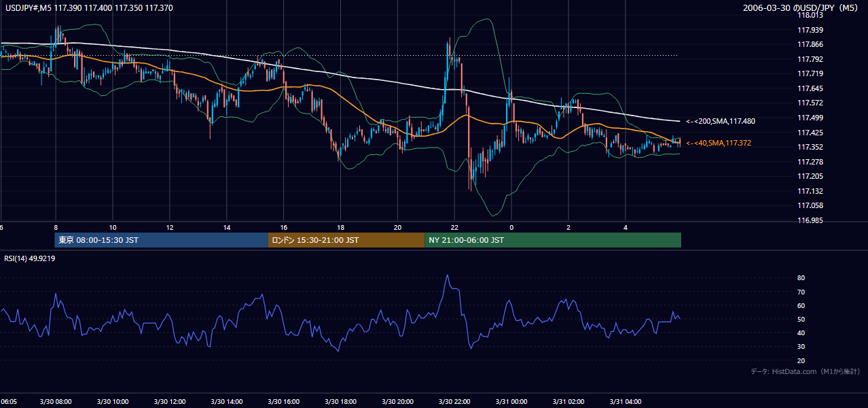Click the NY 21:00-06:00 JST session bar
The width and height of the screenshot is (868, 408).
553,240
